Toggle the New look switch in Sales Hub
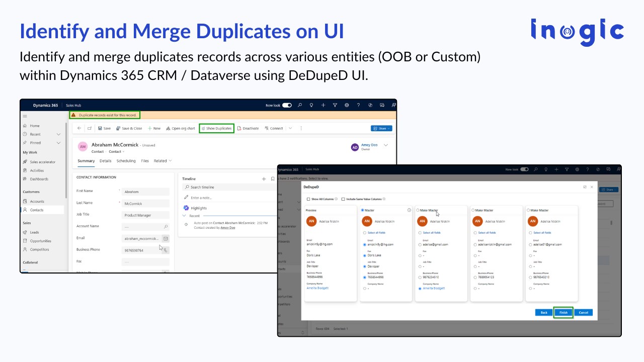The height and width of the screenshot is (362, 644). point(287,105)
